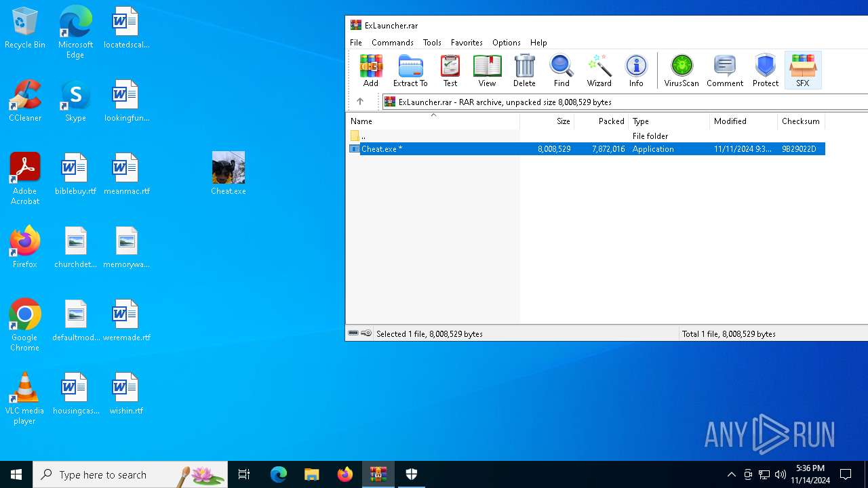This screenshot has height=488, width=868.
Task: Select the CCleaner desktop shortcut
Action: (25, 101)
